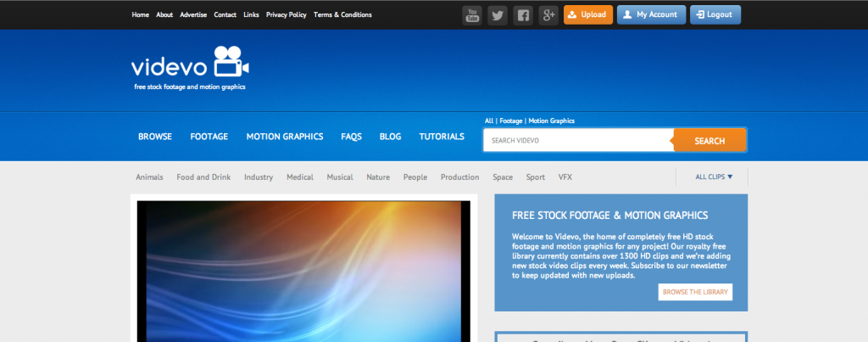This screenshot has height=342, width=868.
Task: Open the Google Plus social icon
Action: 548,15
